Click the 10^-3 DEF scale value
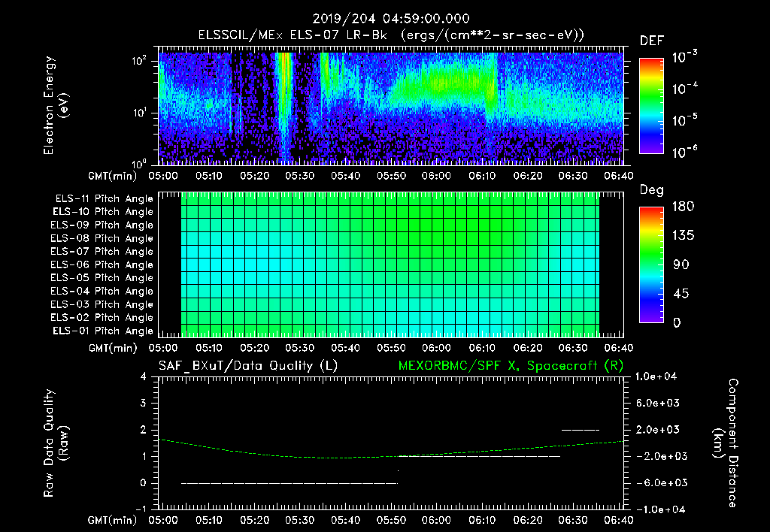The width and height of the screenshot is (770, 532). [684, 56]
